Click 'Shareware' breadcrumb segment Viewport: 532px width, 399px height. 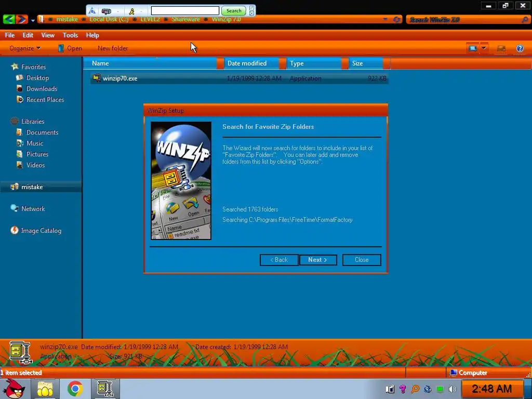tap(185, 19)
